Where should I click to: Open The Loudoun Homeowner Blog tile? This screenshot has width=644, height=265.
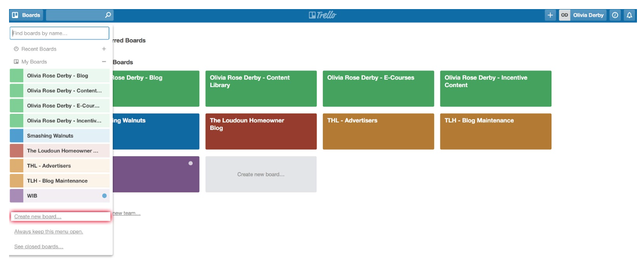[x=261, y=131]
